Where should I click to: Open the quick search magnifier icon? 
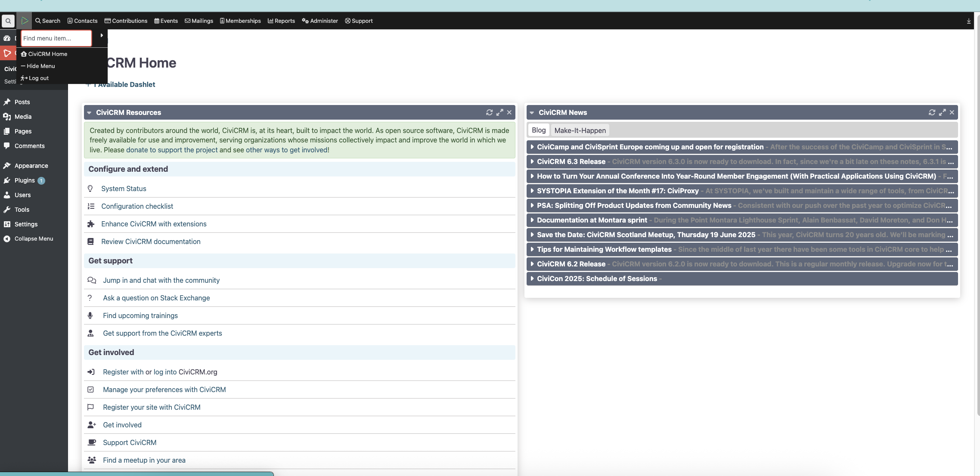pos(8,21)
